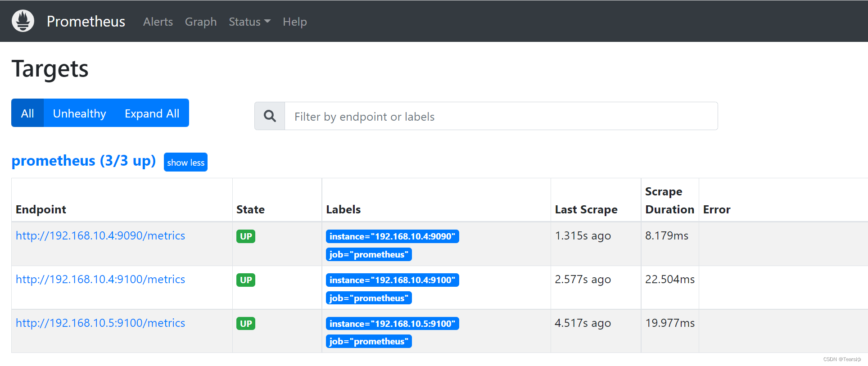
Task: Open the Prometheus home title link
Action: pyautogui.click(x=86, y=21)
